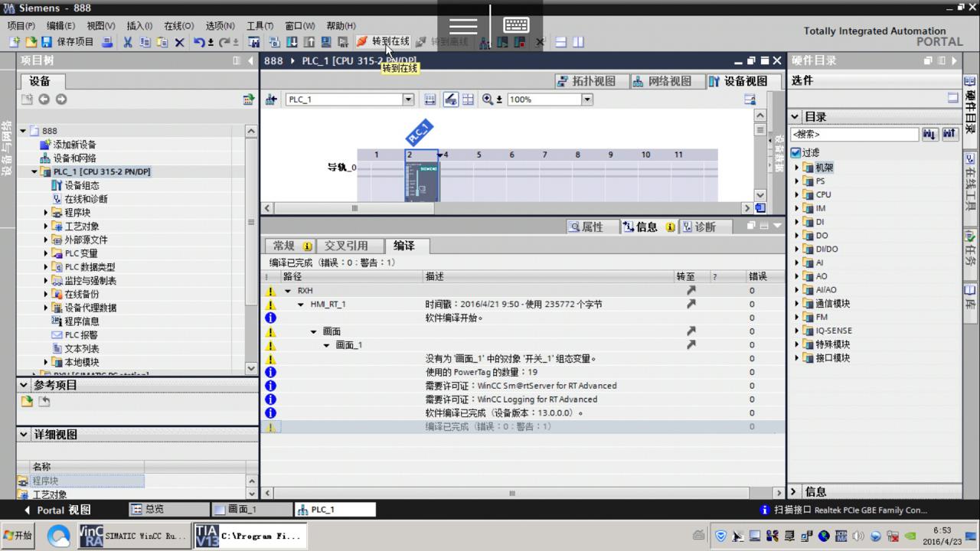
Task: Click the 开始 Start button
Action: 18,536
